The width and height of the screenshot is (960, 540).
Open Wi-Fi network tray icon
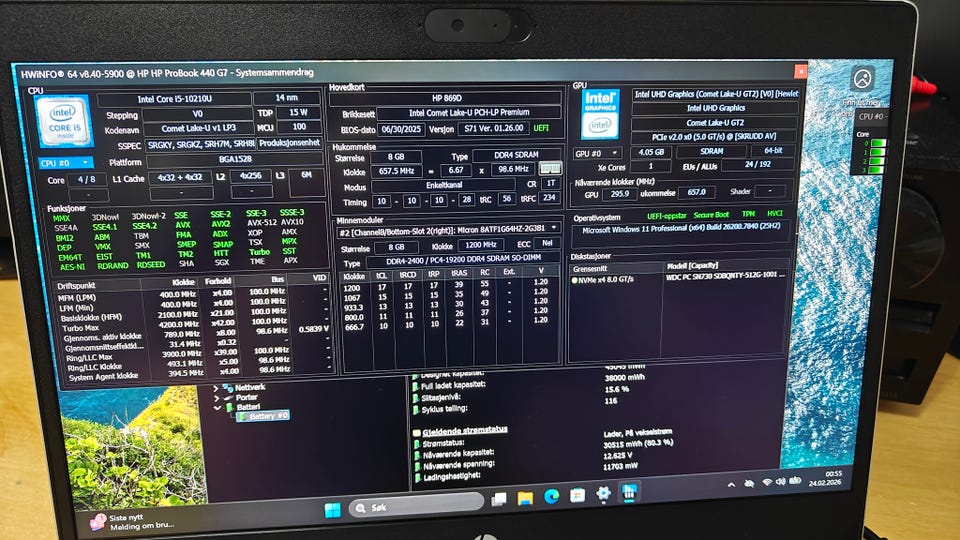pyautogui.click(x=767, y=482)
